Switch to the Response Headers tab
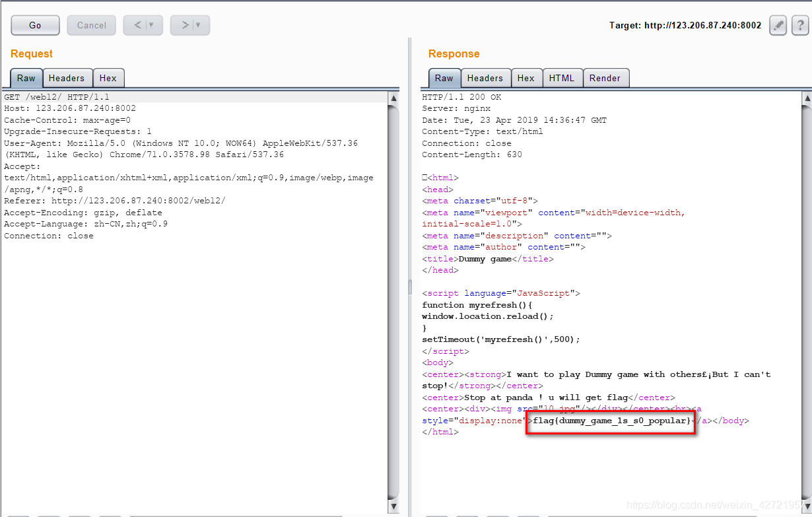This screenshot has width=812, height=517. pos(485,78)
